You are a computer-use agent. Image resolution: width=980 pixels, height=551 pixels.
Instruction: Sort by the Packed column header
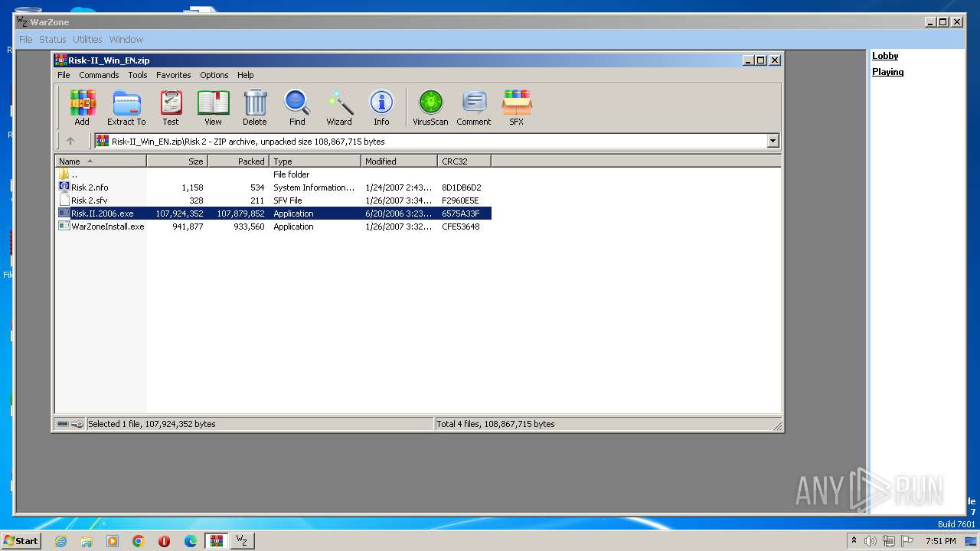pyautogui.click(x=238, y=161)
